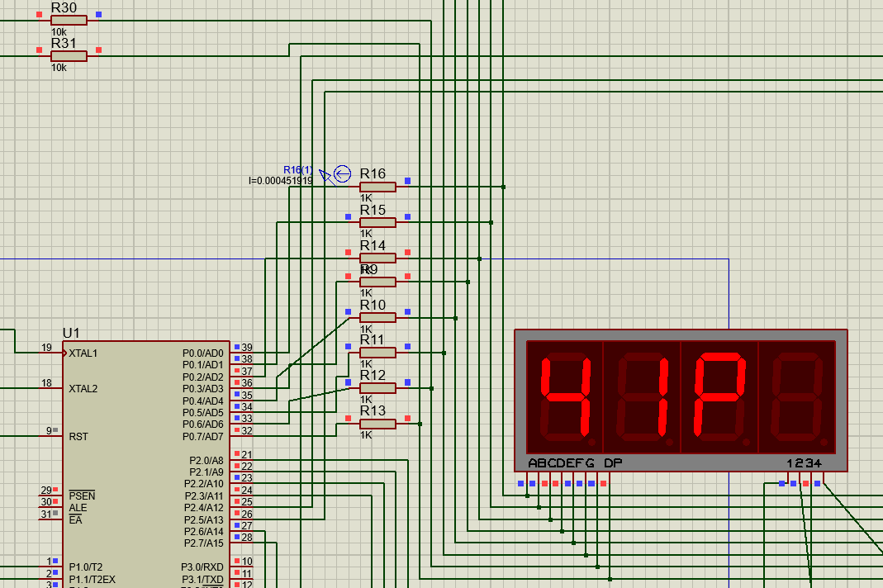Select the third display digit showing P
Image resolution: width=883 pixels, height=588 pixels.
coord(719,396)
